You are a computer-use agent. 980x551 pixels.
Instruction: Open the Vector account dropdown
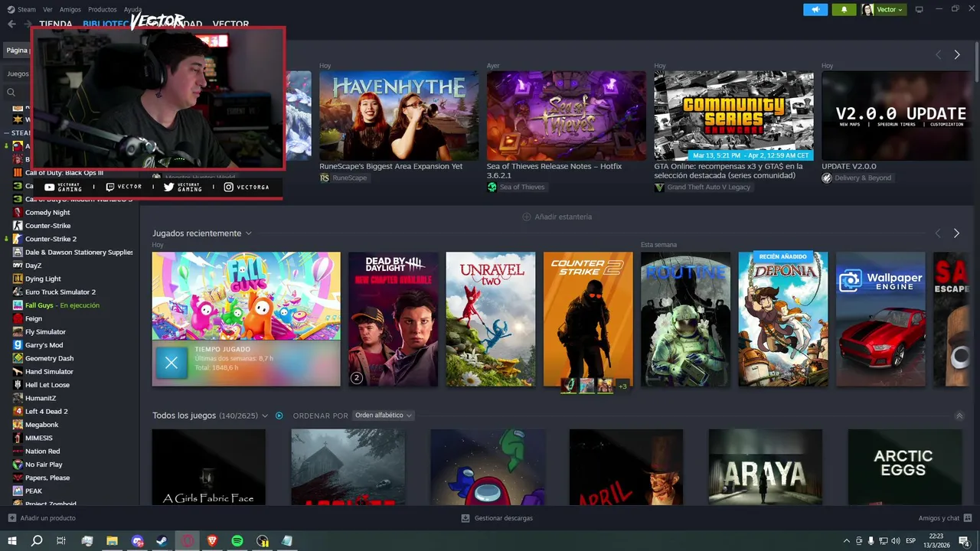coord(884,9)
